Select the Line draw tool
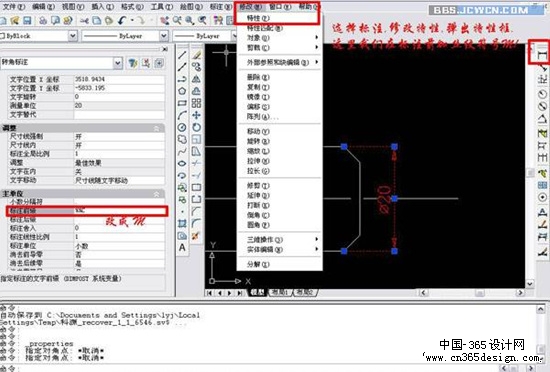 click(x=182, y=55)
